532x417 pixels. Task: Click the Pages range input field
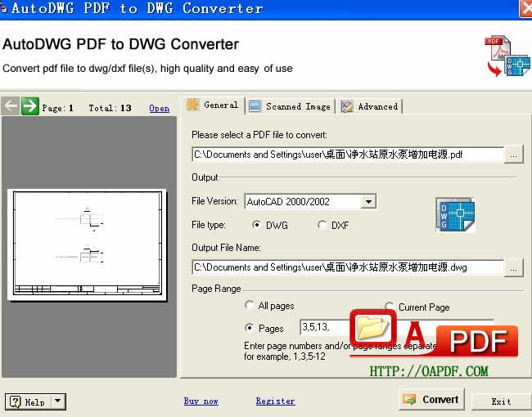tap(397, 327)
